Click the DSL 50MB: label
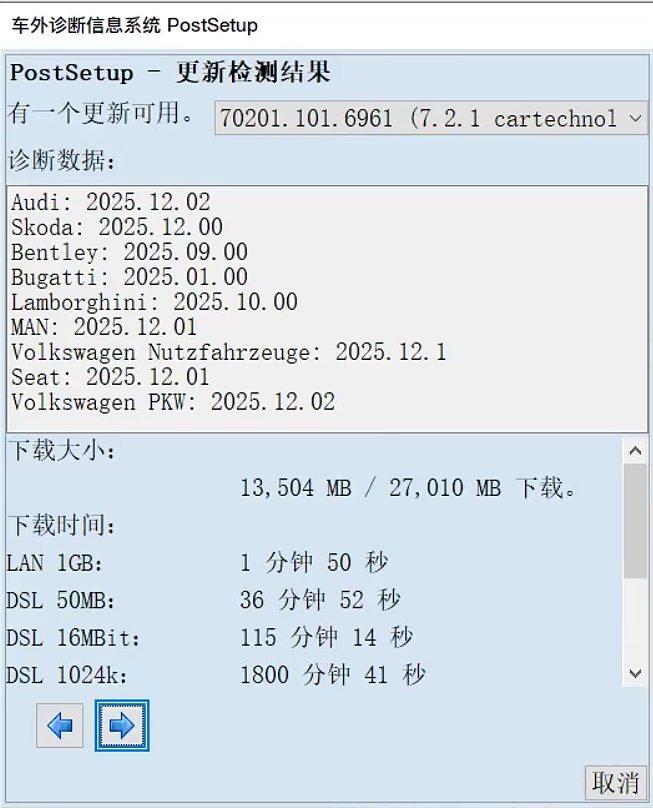The height and width of the screenshot is (808, 653). 61,600
